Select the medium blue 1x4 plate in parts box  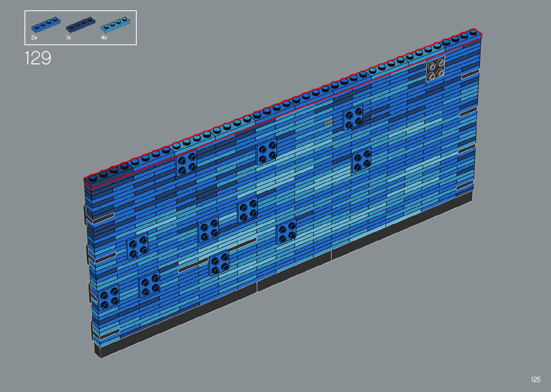pos(46,24)
